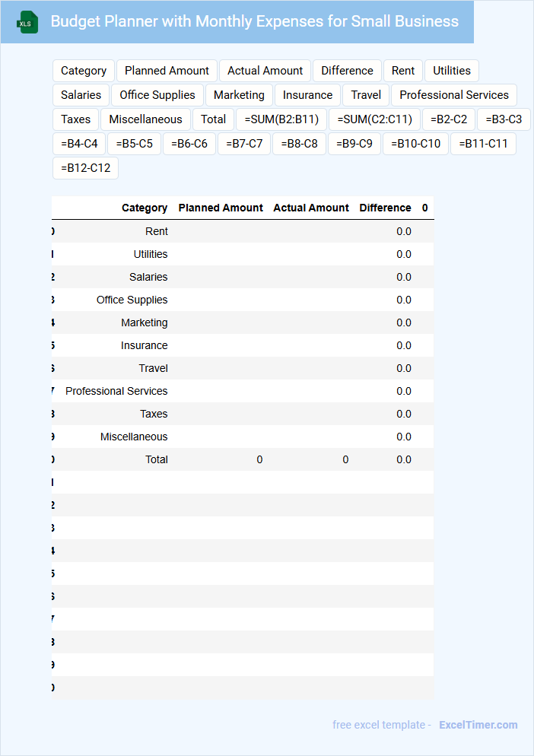Choose the Salaries tag

(81, 95)
